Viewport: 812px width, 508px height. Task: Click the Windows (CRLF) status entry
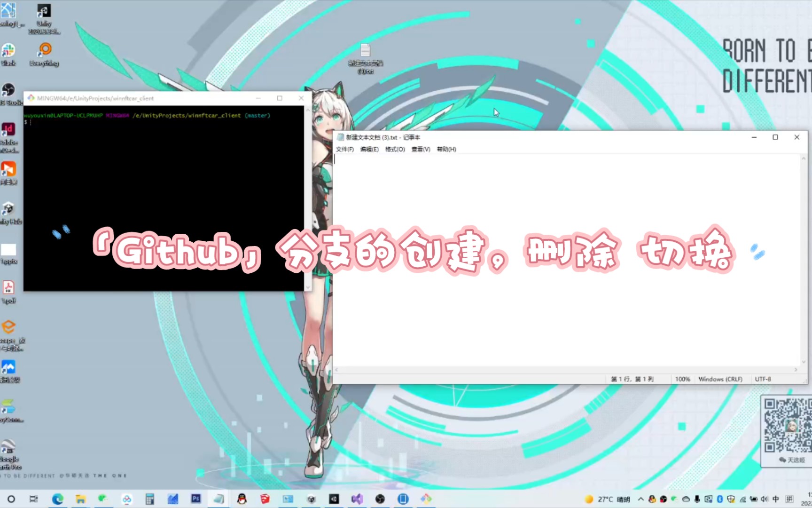(720, 379)
